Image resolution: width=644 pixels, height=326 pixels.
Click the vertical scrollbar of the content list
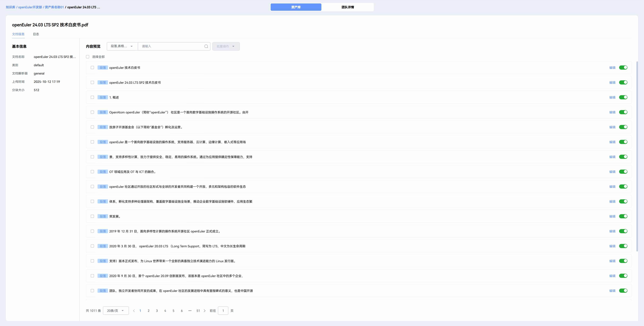click(637, 156)
